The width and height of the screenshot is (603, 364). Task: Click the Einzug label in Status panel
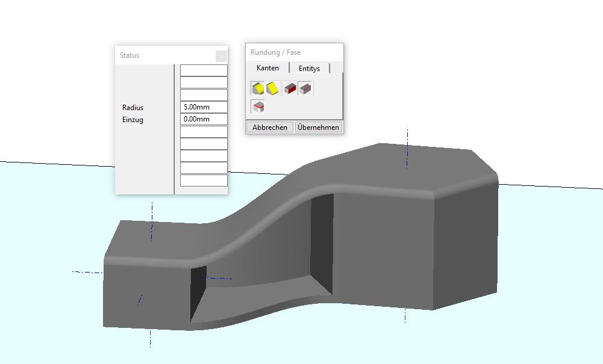[x=133, y=119]
